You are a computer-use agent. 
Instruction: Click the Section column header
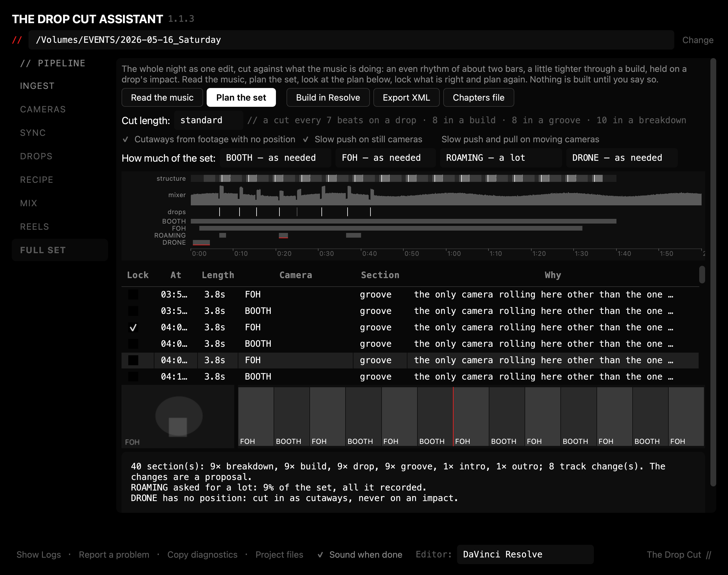click(380, 275)
